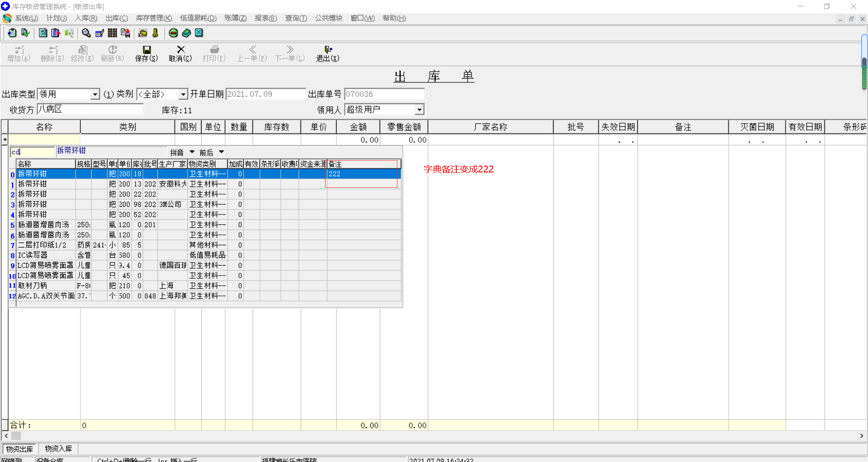Select row 8 IC读写器
The width and height of the screenshot is (868, 462).
tap(209, 255)
